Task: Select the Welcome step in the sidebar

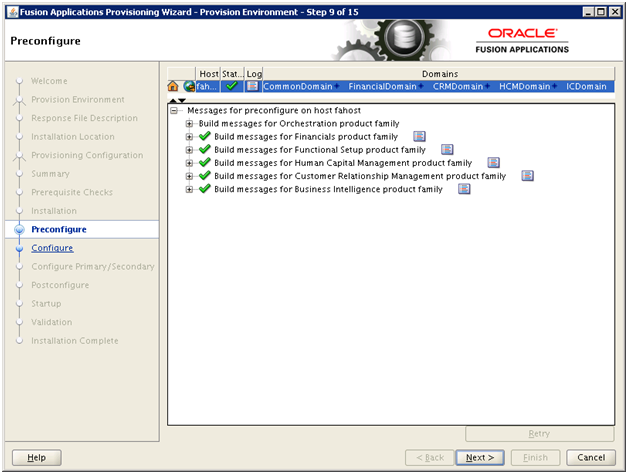Action: tap(49, 81)
